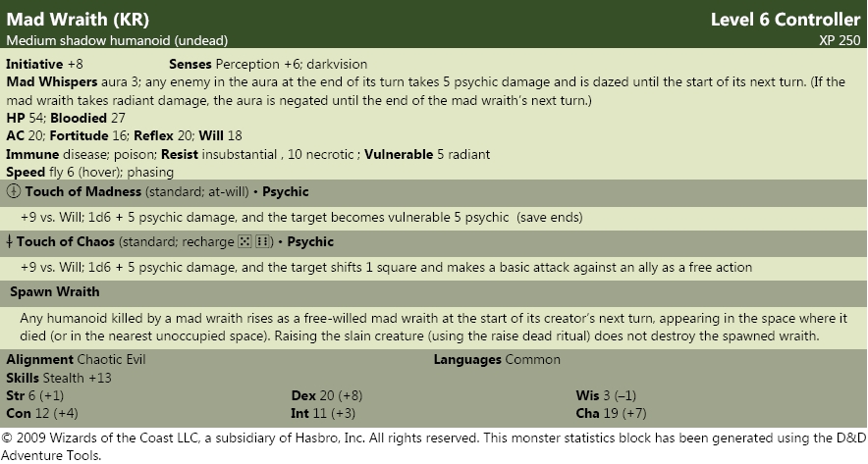
Task: Click the Dex 20 (+8) ability score
Action: pos(327,395)
